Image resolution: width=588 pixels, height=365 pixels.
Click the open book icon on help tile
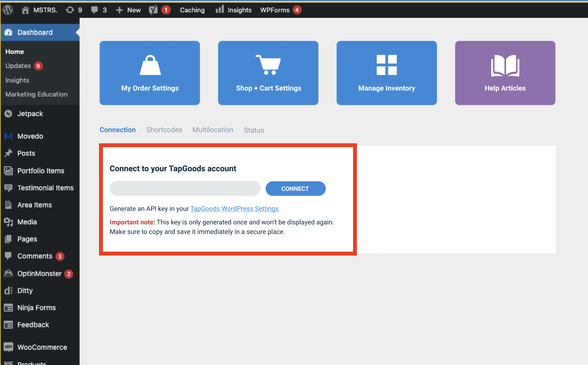point(505,66)
